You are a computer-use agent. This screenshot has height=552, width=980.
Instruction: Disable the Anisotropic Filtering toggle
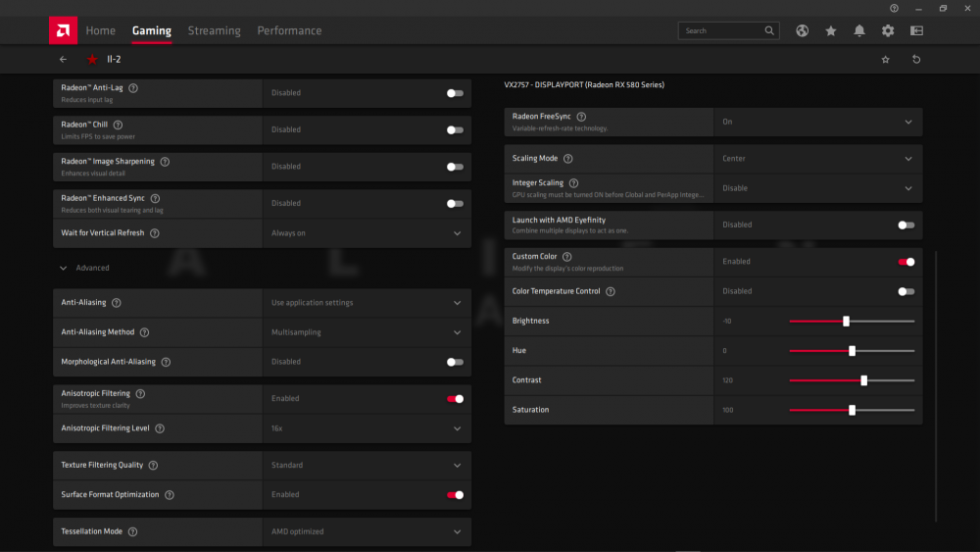(455, 399)
